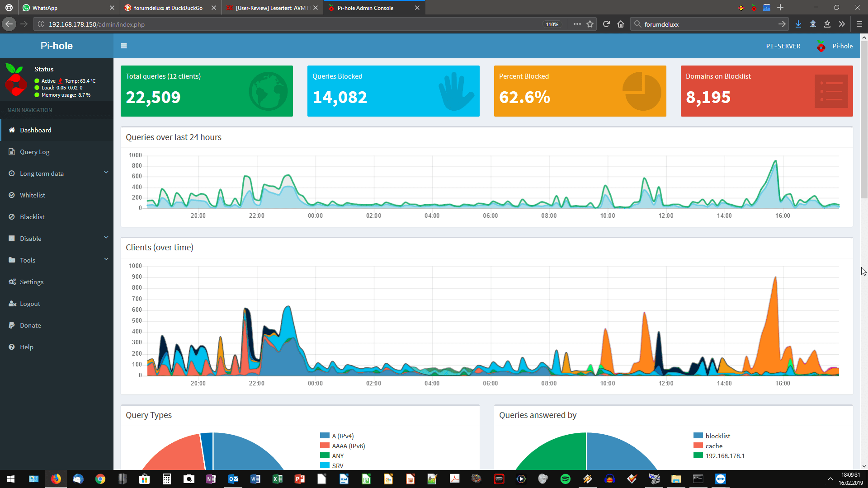Open the Help page

pos(57,347)
